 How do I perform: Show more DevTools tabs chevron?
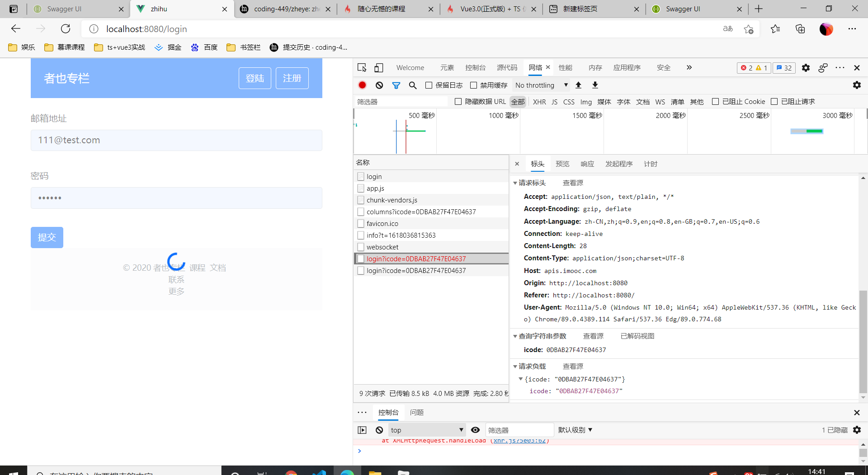pyautogui.click(x=689, y=67)
